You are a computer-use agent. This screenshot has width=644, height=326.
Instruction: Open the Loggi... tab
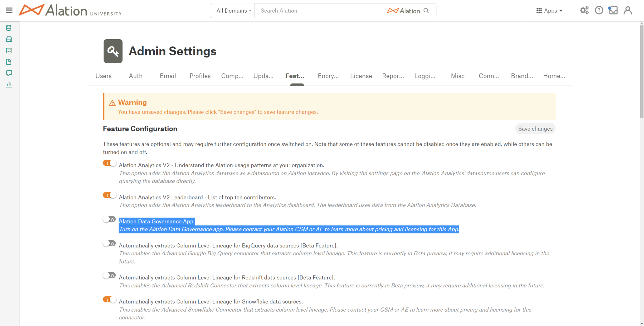[x=425, y=76]
